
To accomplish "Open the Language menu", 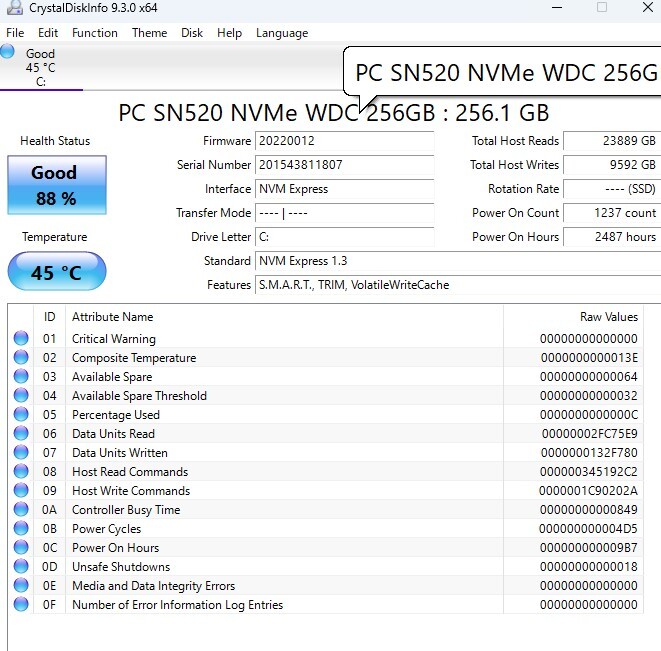I will pyautogui.click(x=282, y=33).
